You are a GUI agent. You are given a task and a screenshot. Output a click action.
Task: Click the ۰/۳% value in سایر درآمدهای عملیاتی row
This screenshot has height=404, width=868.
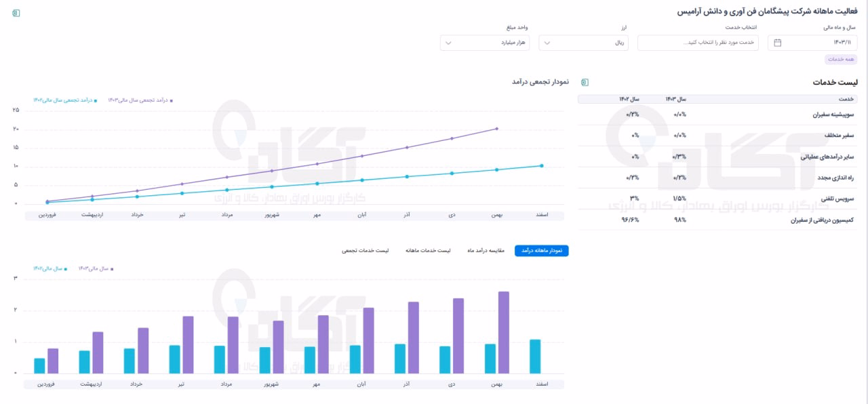click(679, 157)
